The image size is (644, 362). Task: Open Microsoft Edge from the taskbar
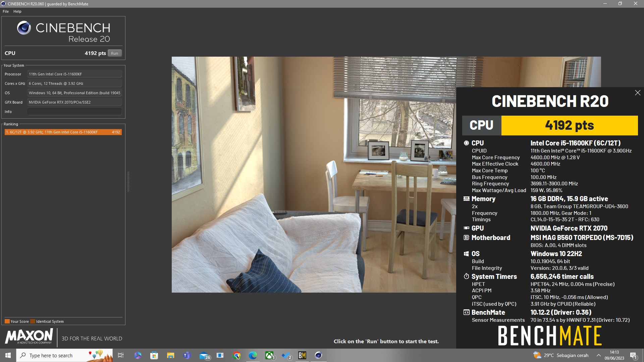click(253, 355)
